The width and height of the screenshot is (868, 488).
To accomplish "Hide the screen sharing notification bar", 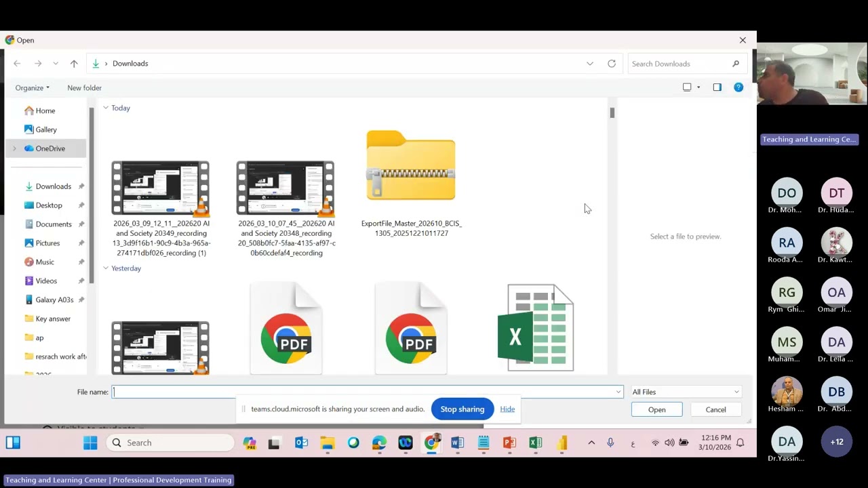I will click(507, 409).
